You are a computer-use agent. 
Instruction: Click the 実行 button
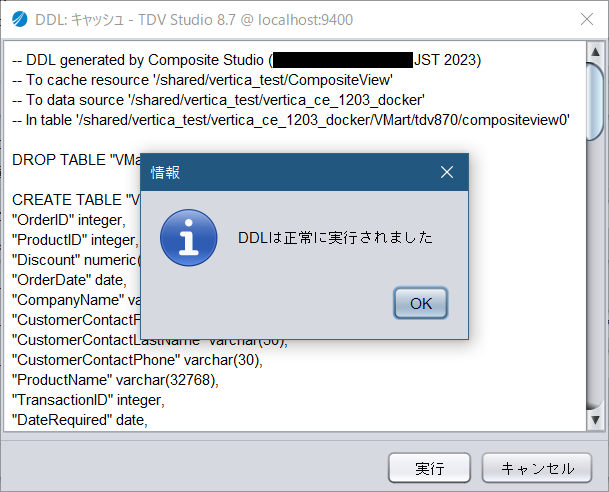pyautogui.click(x=429, y=468)
